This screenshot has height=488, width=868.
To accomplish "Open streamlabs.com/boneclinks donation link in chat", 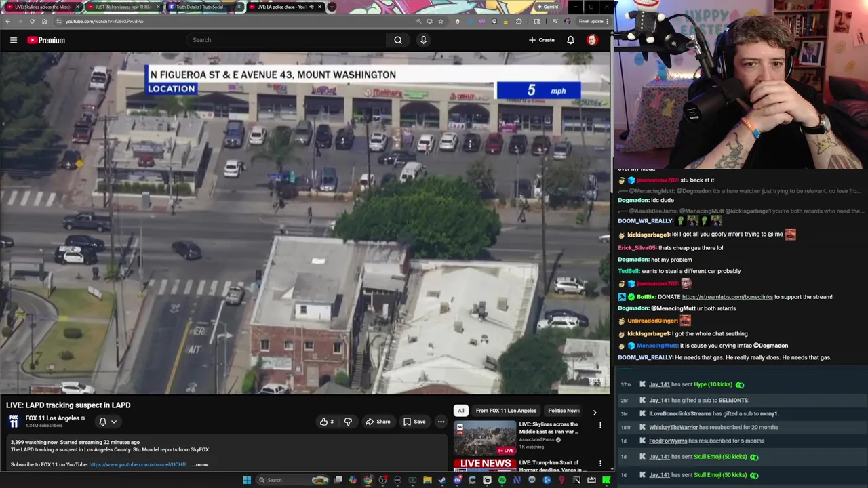I will 727,297.
